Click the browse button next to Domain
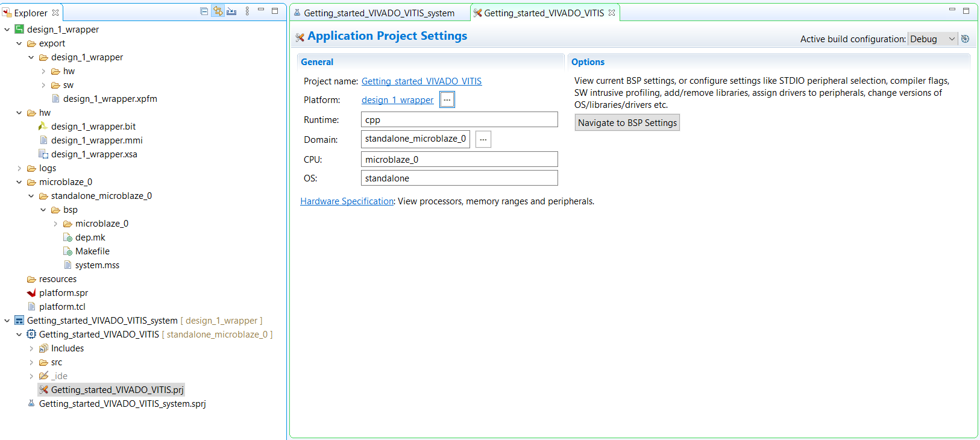Image resolution: width=980 pixels, height=440 pixels. pyautogui.click(x=483, y=139)
